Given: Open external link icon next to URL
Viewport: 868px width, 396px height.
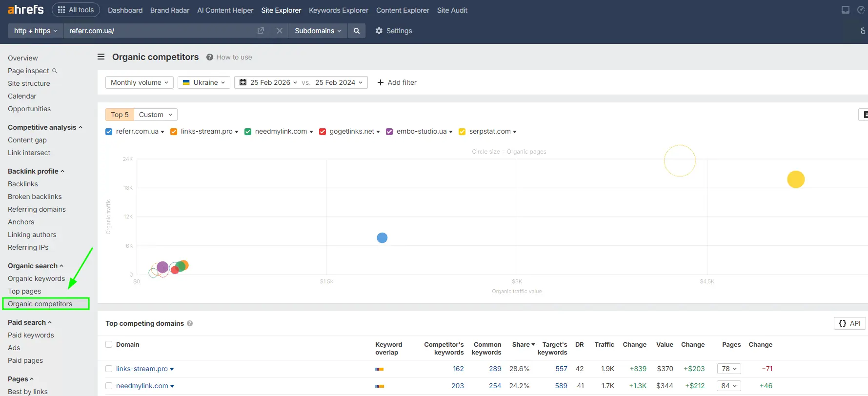Looking at the screenshot, I should pyautogui.click(x=261, y=31).
